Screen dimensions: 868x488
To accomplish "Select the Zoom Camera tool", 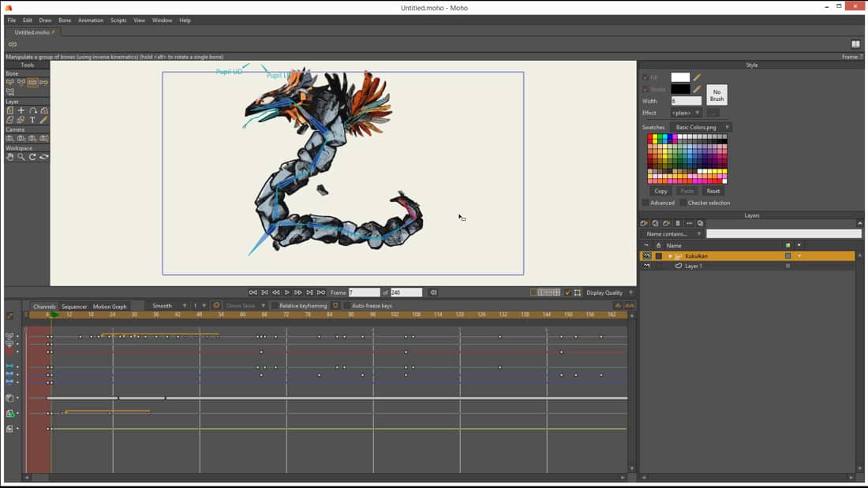I will pyautogui.click(x=21, y=138).
